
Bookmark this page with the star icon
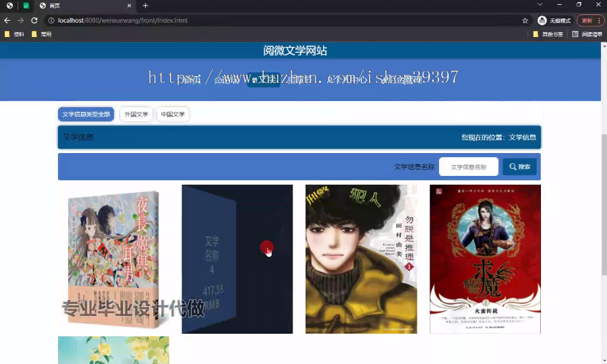[525, 20]
